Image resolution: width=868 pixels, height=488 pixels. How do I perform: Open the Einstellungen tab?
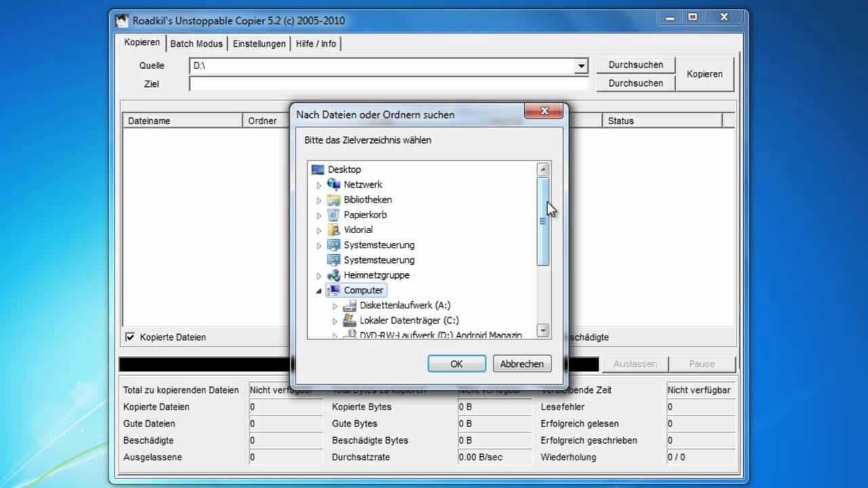(259, 43)
